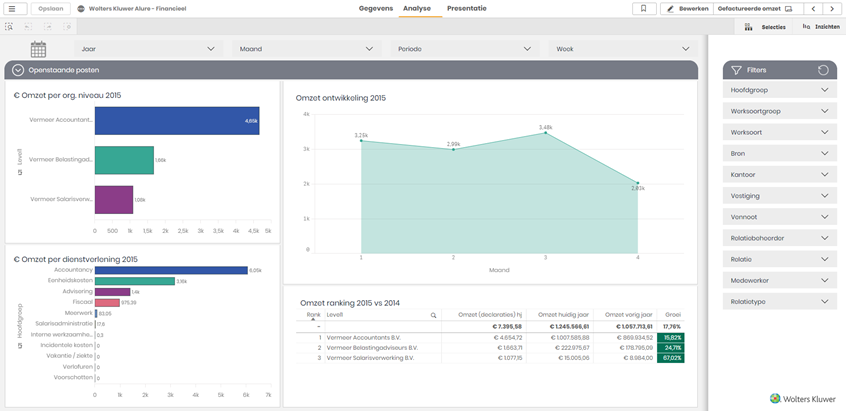846x411 pixels.
Task: Switch to the Gegevens tab
Action: point(376,9)
